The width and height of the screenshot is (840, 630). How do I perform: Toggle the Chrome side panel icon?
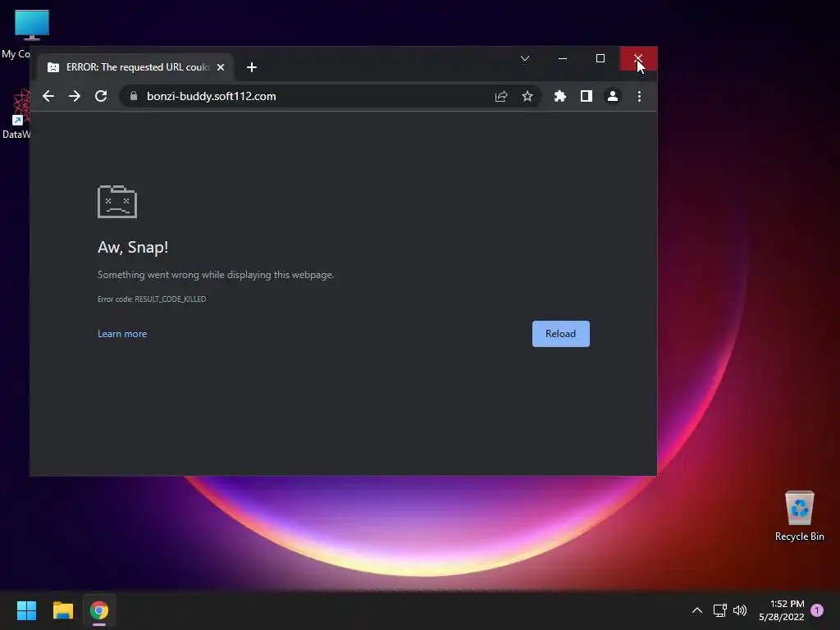(586, 97)
